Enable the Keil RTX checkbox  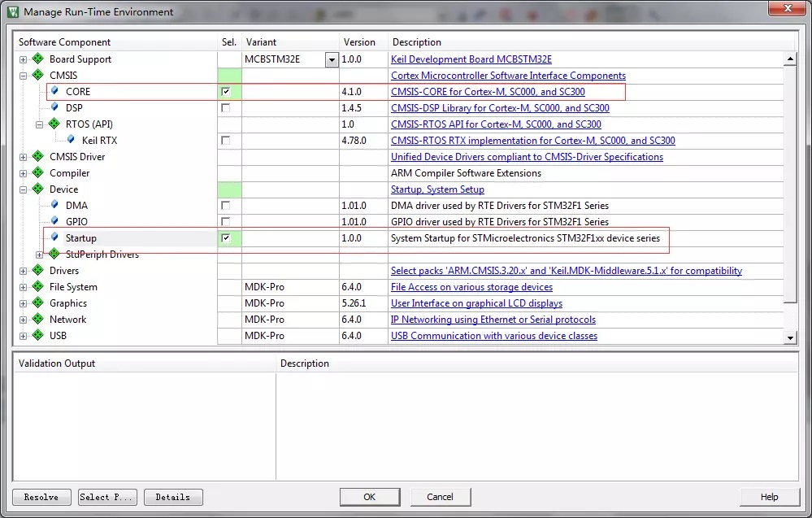(x=225, y=141)
